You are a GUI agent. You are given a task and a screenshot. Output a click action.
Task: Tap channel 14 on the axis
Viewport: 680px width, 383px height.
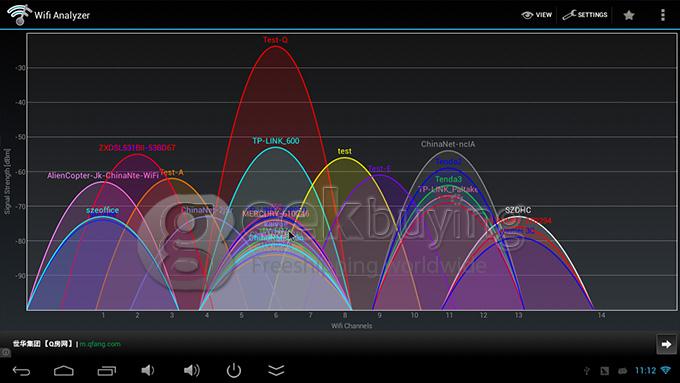(601, 315)
